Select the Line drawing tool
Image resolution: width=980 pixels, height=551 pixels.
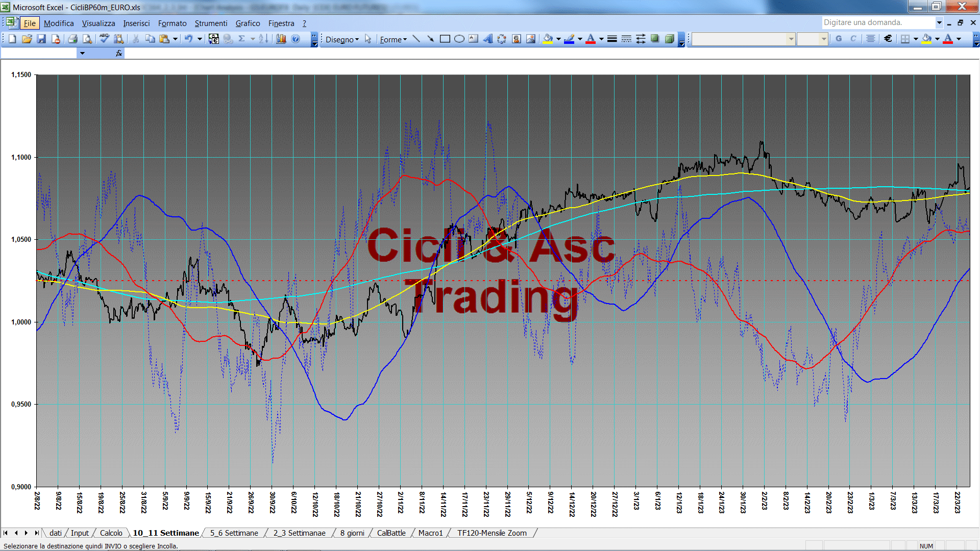click(x=416, y=39)
